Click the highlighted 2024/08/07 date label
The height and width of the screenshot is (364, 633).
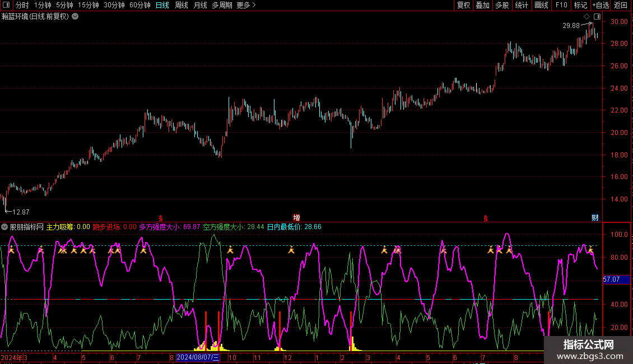198,357
